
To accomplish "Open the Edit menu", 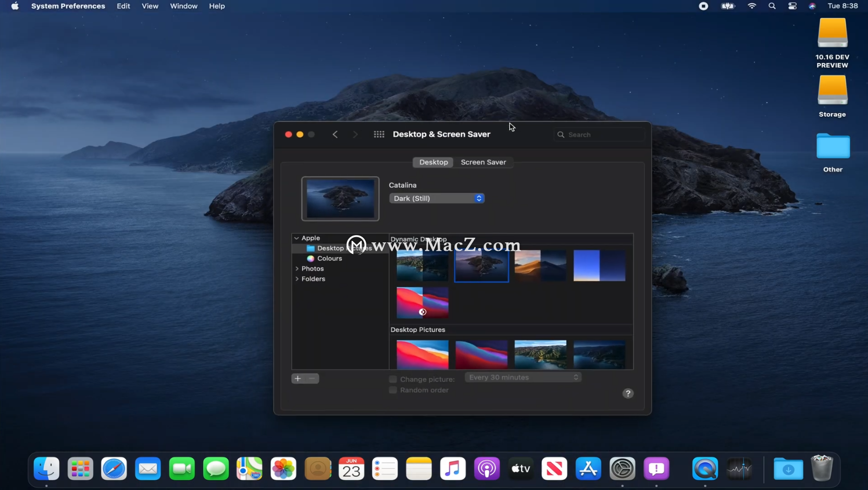I will [123, 6].
